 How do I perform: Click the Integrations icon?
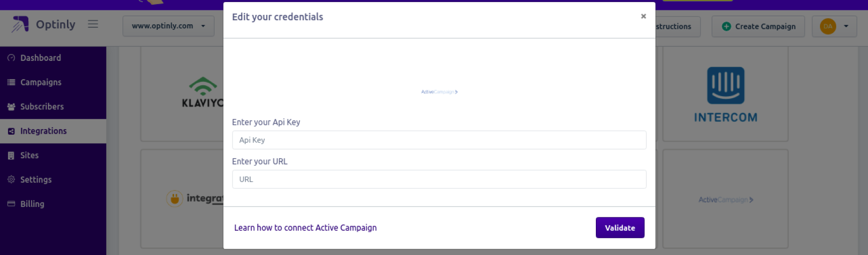coord(11,131)
